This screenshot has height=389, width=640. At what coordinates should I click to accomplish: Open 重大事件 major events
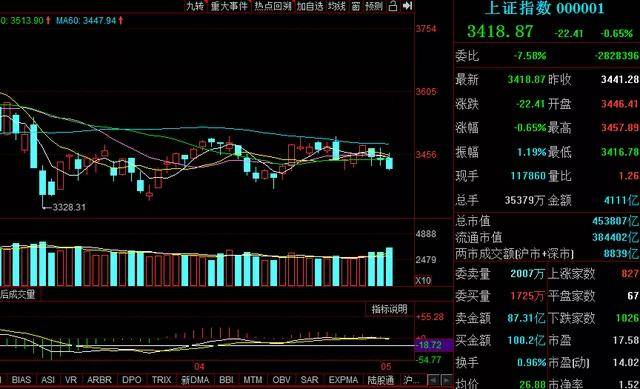click(229, 6)
